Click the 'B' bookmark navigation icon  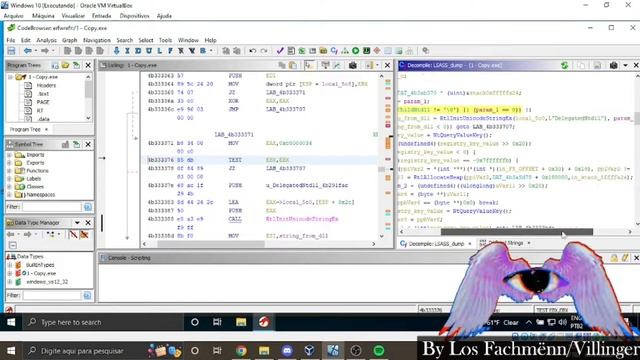(x=203, y=51)
